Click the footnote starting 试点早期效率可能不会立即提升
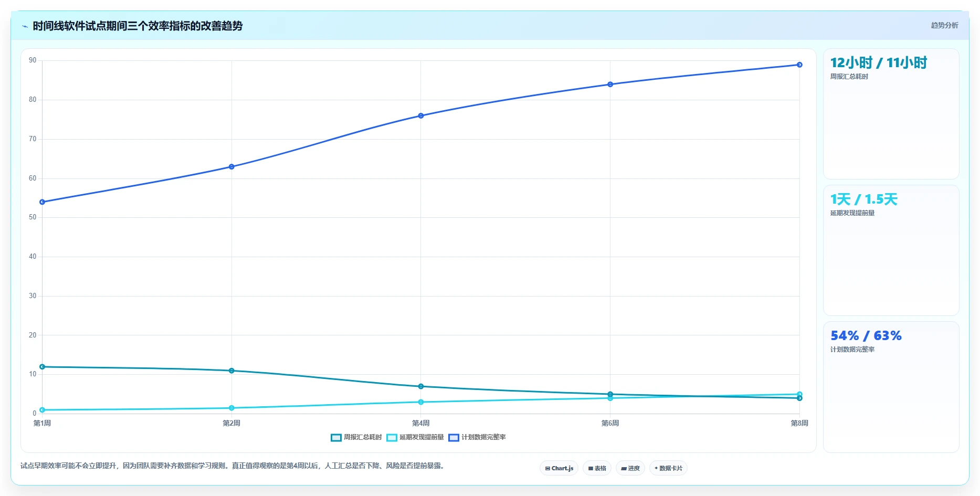This screenshot has height=496, width=980. click(234, 466)
